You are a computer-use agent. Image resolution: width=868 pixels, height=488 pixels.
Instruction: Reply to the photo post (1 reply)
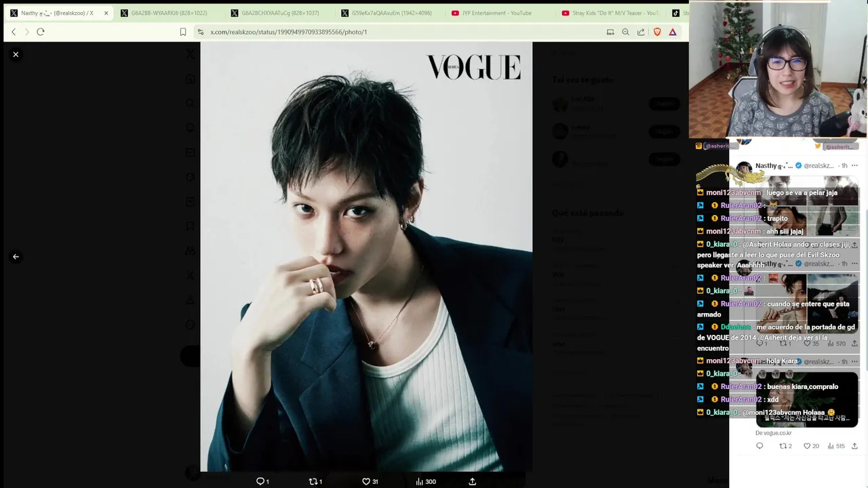262,481
